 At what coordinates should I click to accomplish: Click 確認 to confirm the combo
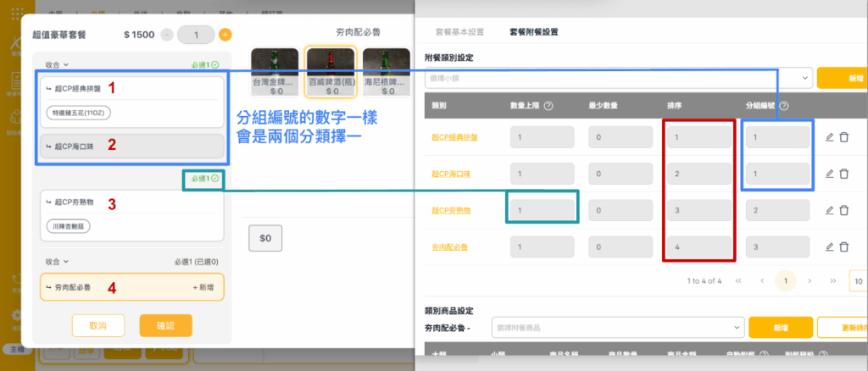(165, 325)
